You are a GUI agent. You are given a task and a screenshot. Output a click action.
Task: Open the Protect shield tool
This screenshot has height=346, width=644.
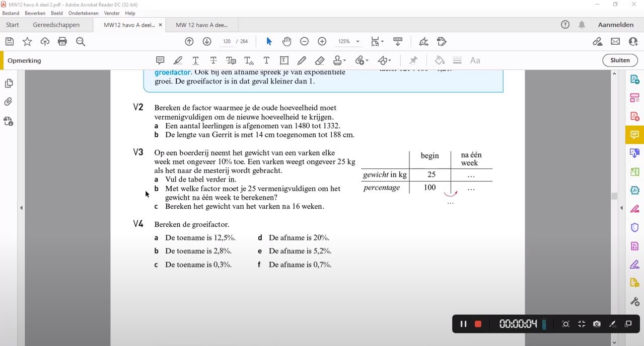point(634,227)
